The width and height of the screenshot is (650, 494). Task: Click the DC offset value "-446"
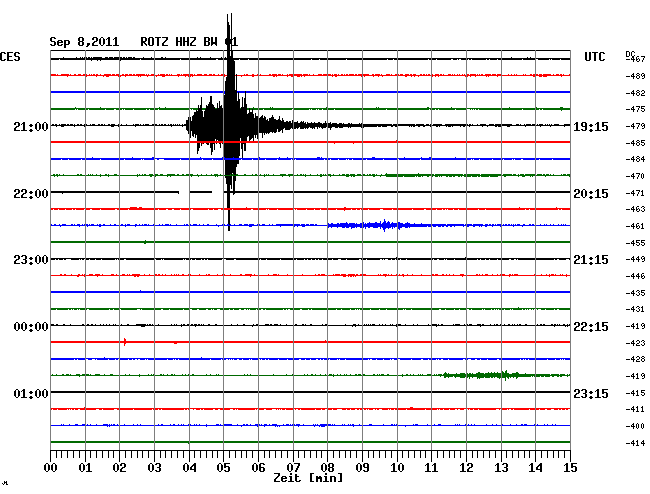pyautogui.click(x=635, y=276)
